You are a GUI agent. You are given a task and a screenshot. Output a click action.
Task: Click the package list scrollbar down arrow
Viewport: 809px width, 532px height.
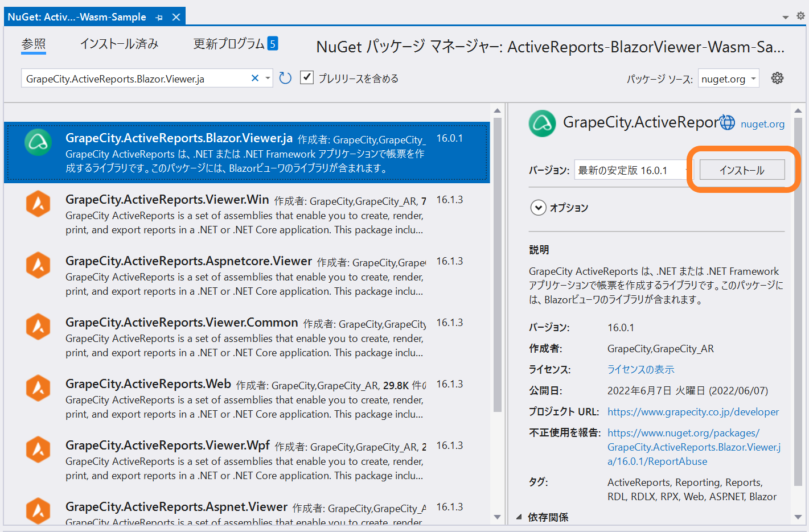click(x=497, y=517)
